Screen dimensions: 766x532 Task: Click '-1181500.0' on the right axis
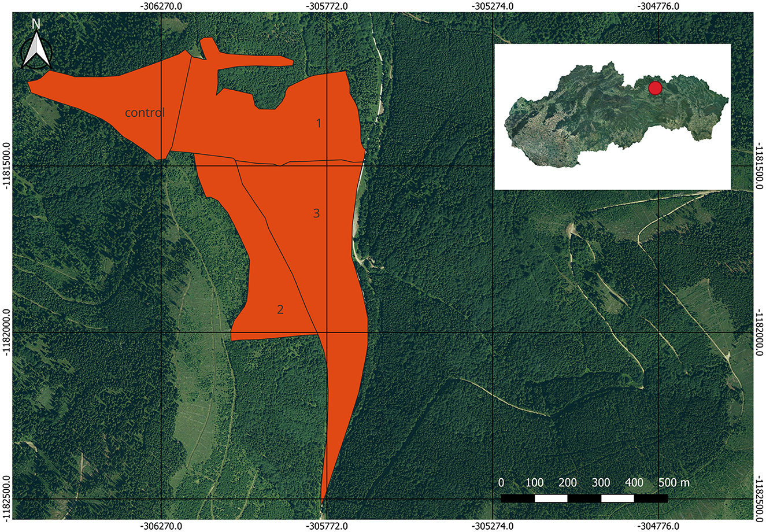(x=760, y=165)
